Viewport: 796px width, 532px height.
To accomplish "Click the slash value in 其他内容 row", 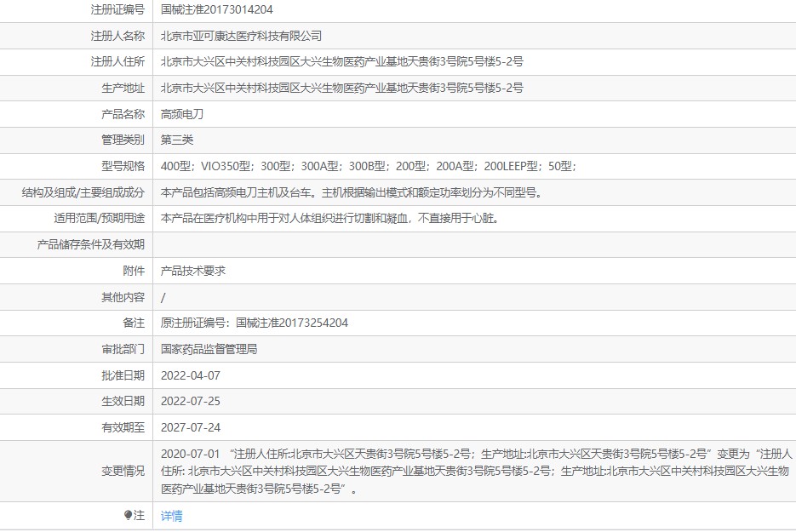I will tap(163, 297).
